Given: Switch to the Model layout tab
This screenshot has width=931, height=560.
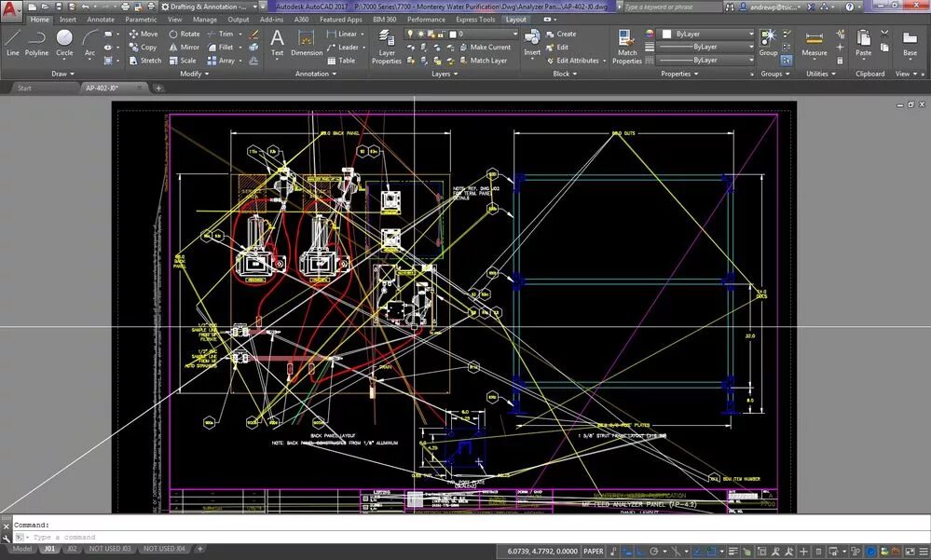Looking at the screenshot, I should [x=22, y=549].
